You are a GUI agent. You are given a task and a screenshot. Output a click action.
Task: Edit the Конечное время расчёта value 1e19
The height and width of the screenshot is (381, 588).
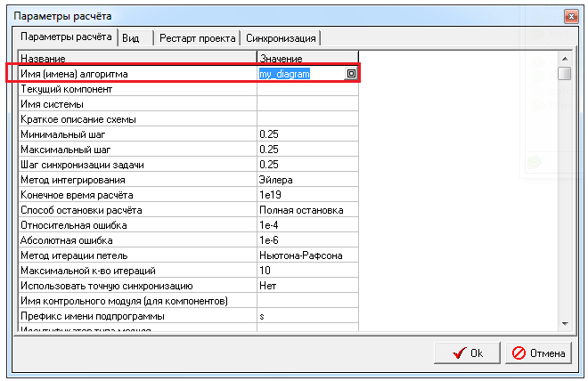pos(307,195)
